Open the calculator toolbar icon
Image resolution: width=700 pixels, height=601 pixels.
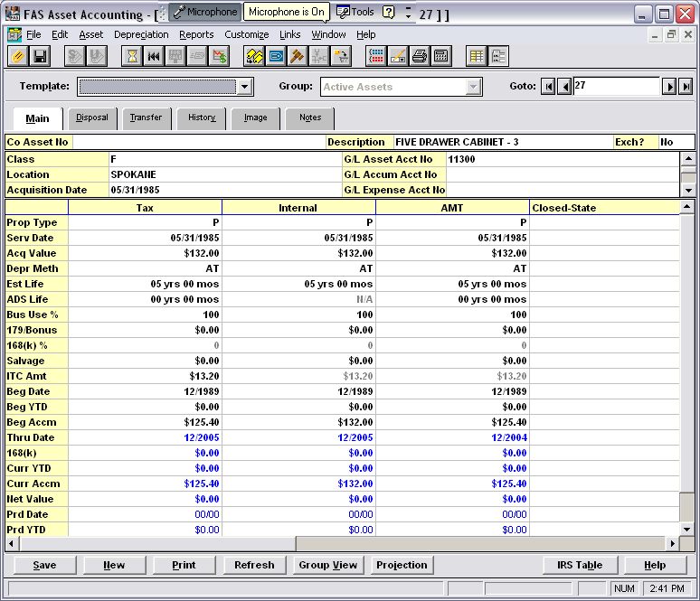point(441,56)
